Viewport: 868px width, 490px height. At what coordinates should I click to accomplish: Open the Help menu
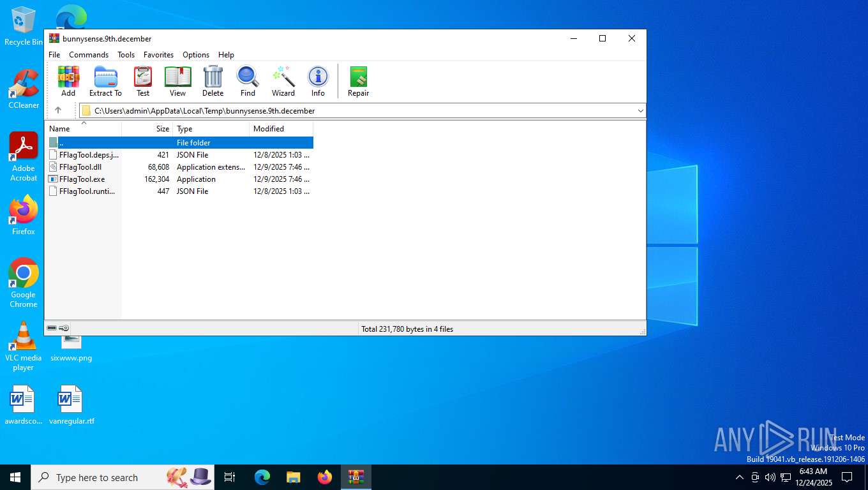click(x=226, y=55)
